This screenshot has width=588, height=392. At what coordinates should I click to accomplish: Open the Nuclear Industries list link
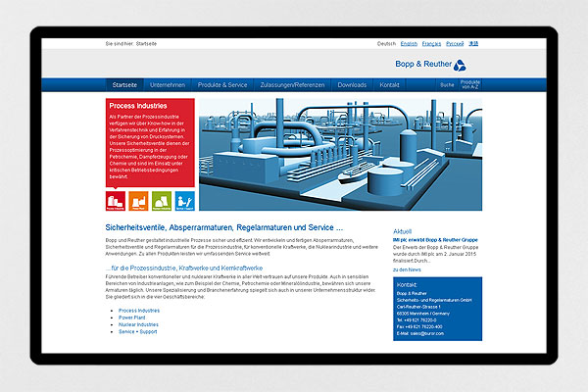138,324
